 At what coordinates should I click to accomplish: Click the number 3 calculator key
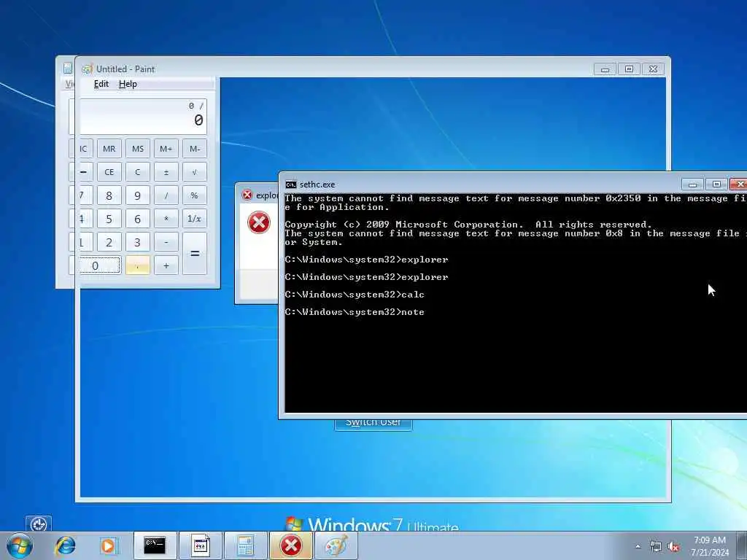click(x=138, y=242)
